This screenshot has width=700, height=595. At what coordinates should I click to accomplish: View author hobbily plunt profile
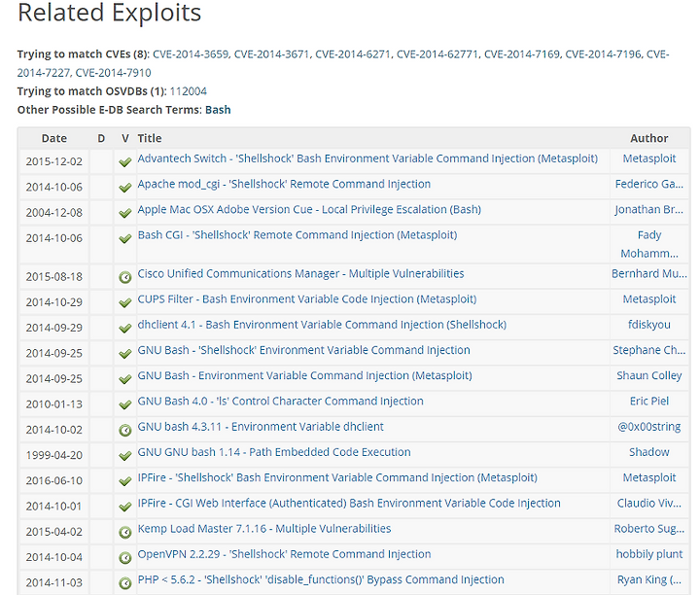(x=649, y=554)
